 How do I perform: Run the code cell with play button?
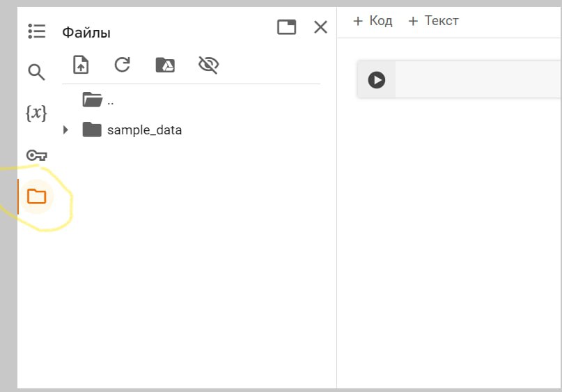(377, 80)
